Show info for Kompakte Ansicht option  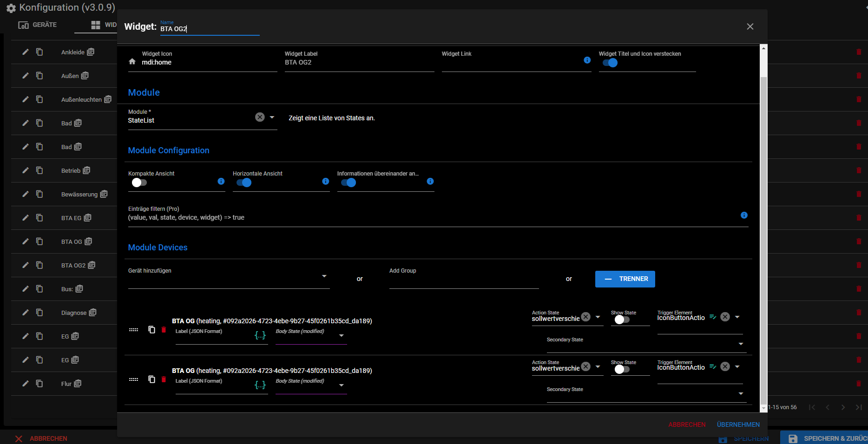221,181
